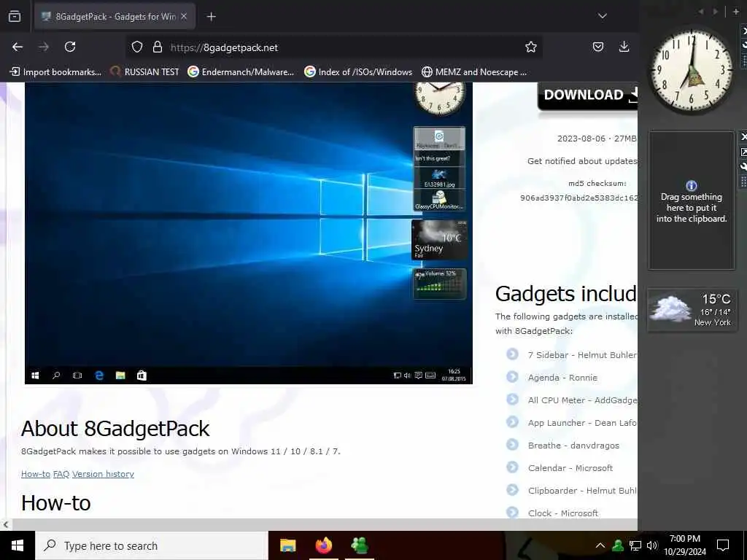747x560 pixels.
Task: Open the New York weather gadget
Action: (x=692, y=310)
